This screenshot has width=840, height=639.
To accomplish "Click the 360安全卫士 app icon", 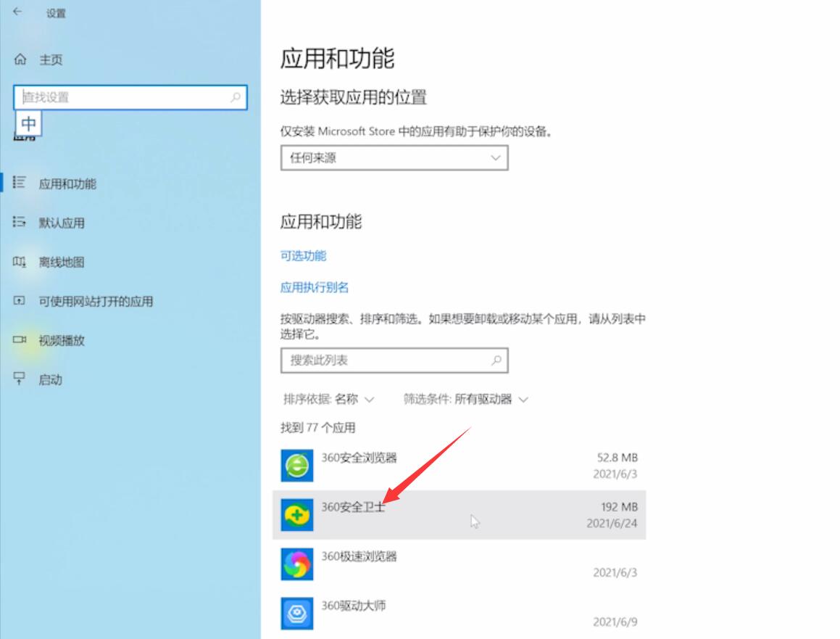I will click(x=296, y=515).
